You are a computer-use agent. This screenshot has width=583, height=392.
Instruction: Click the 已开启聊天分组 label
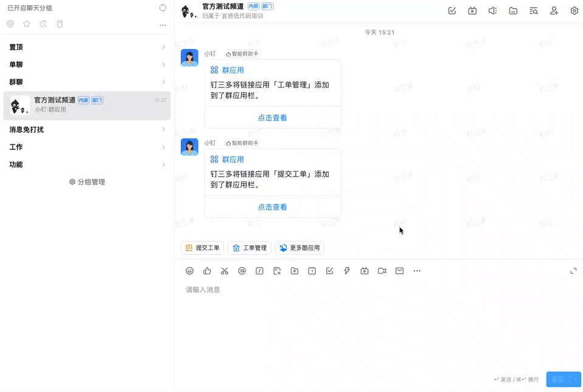[30, 8]
